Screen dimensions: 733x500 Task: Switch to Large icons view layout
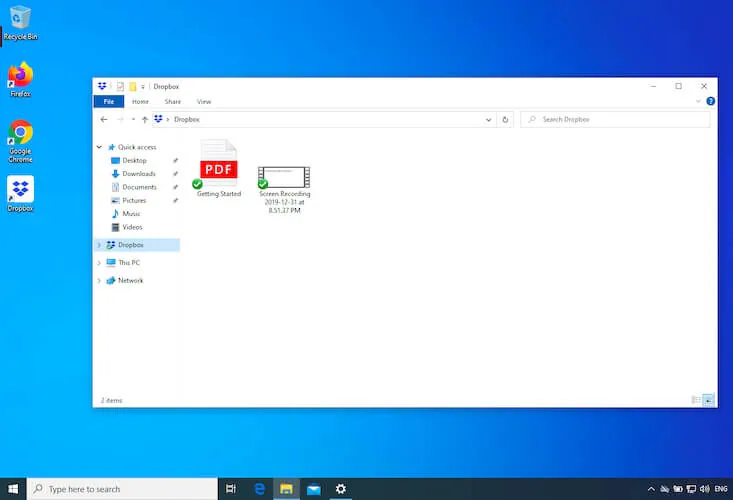(x=708, y=400)
